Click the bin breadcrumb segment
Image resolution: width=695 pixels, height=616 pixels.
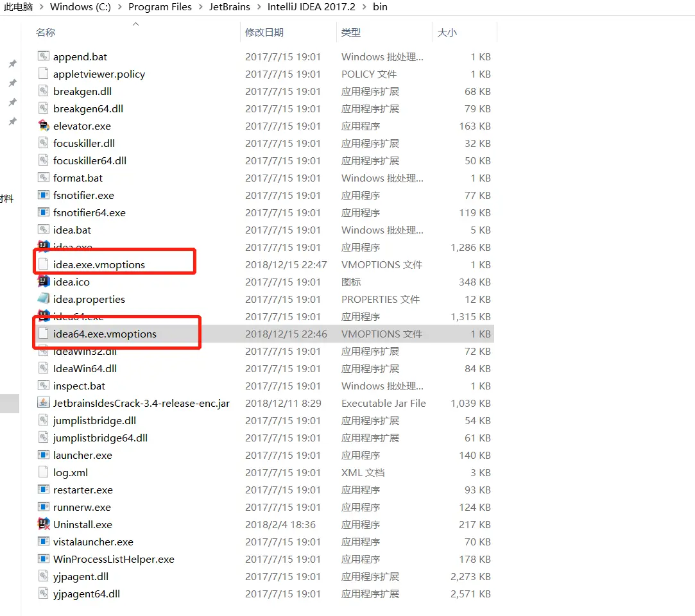coord(380,7)
